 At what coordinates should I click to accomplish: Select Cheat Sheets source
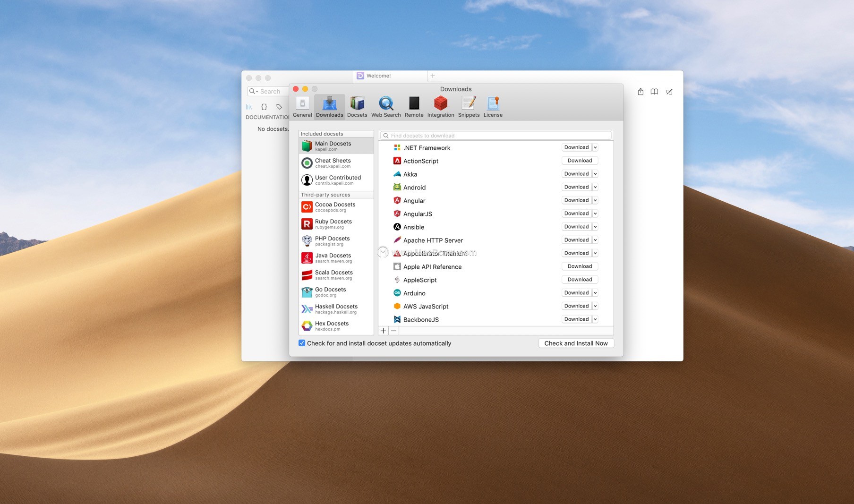coord(336,163)
